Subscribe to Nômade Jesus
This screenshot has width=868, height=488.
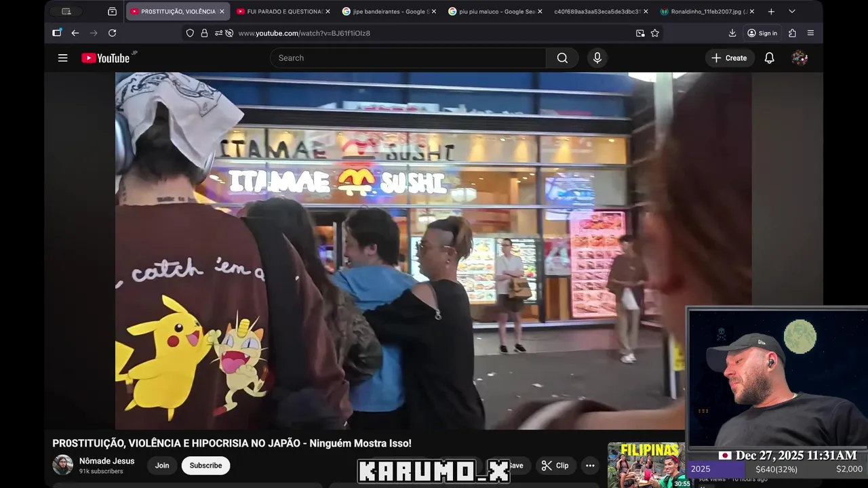pyautogui.click(x=205, y=466)
